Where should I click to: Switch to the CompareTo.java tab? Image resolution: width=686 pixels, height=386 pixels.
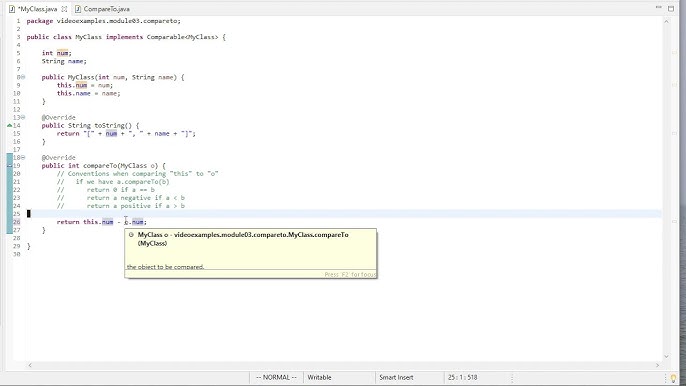(x=102, y=9)
